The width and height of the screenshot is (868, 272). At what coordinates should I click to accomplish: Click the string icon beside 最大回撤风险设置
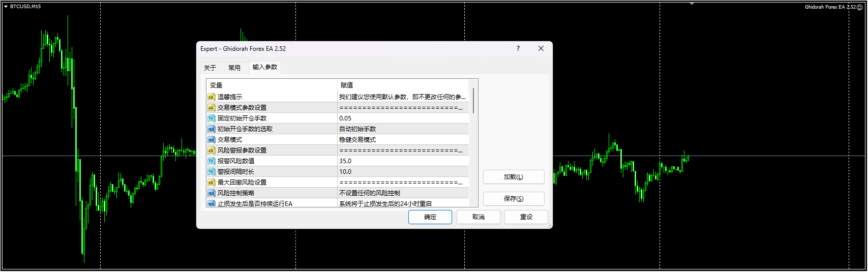(211, 183)
